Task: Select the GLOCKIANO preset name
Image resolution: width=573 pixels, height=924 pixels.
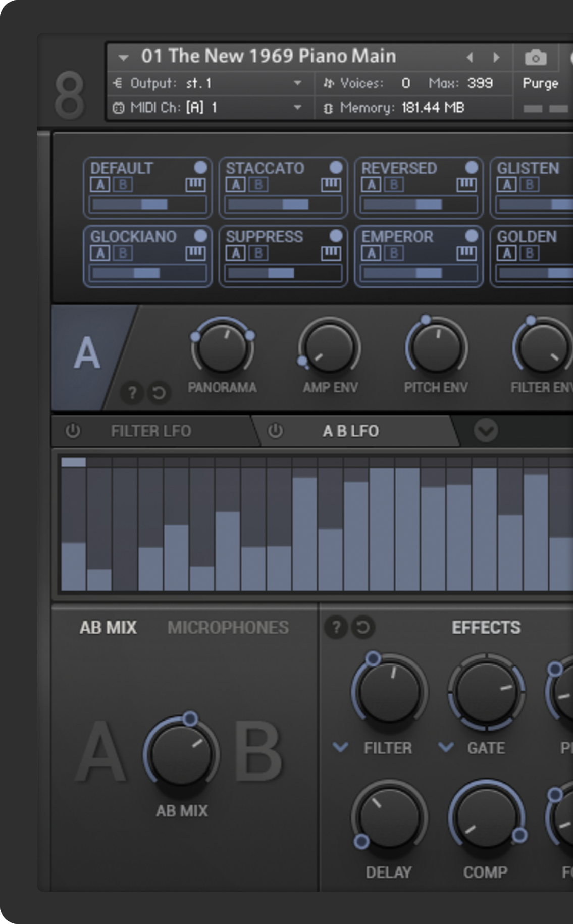Action: pyautogui.click(x=133, y=236)
